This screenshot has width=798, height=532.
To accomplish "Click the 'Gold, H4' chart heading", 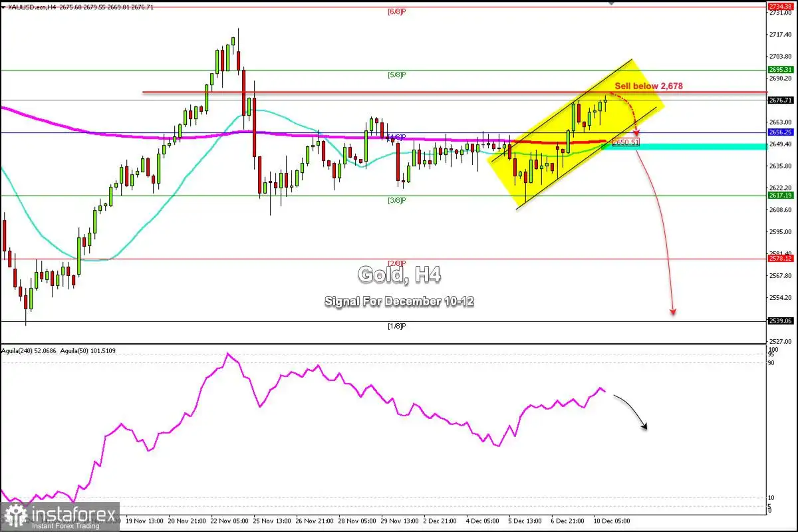I will point(399,274).
